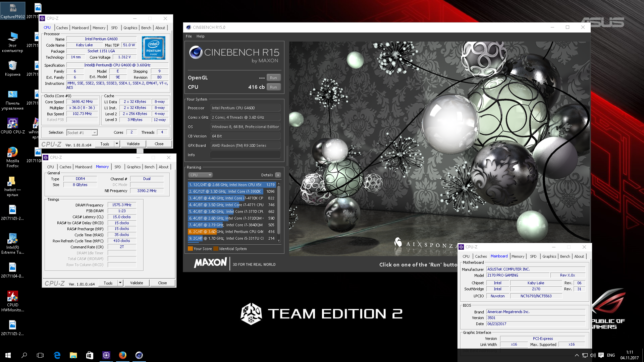Image resolution: width=644 pixels, height=362 pixels.
Task: Show hidden system tray icons
Action: [577, 355]
